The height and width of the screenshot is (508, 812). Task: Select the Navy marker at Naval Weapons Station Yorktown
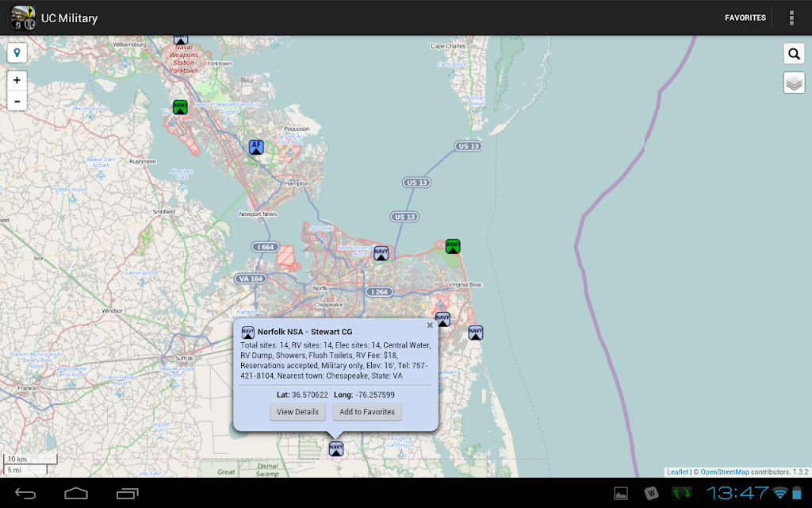pos(180,40)
